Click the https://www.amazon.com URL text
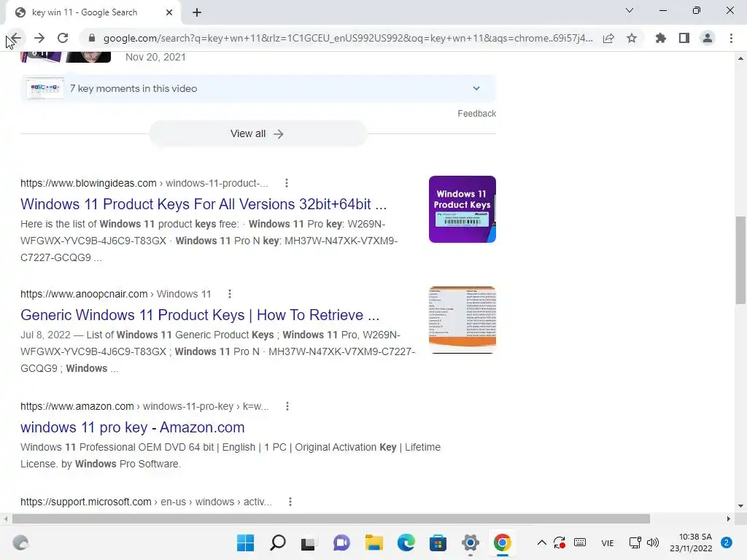Screen dimensions: 747x560 click(77, 407)
